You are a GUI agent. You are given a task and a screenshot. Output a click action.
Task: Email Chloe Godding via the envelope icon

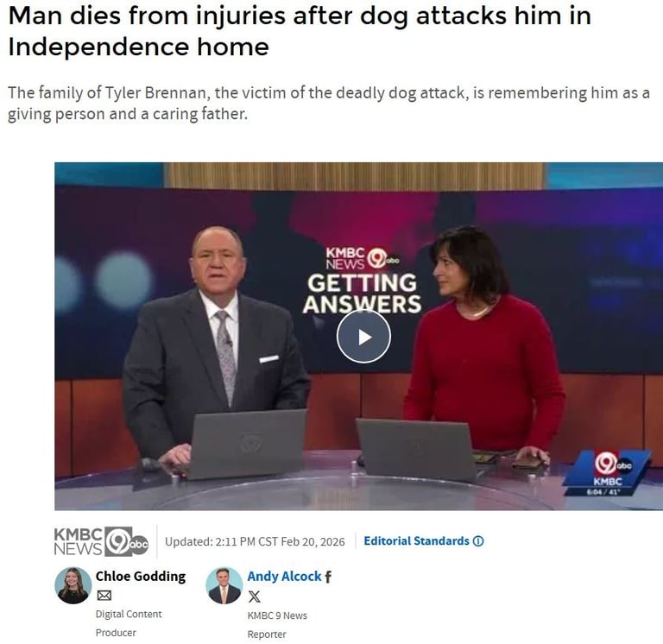104,596
